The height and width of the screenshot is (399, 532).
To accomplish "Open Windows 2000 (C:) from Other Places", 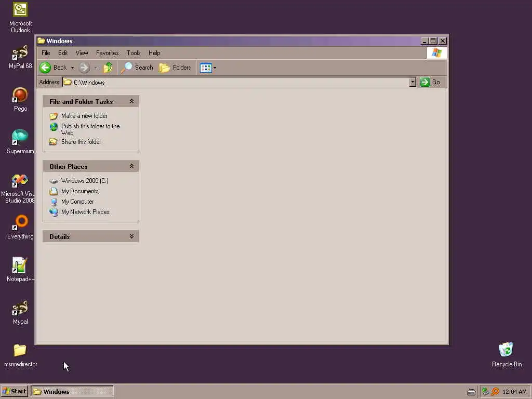I will coord(85,180).
